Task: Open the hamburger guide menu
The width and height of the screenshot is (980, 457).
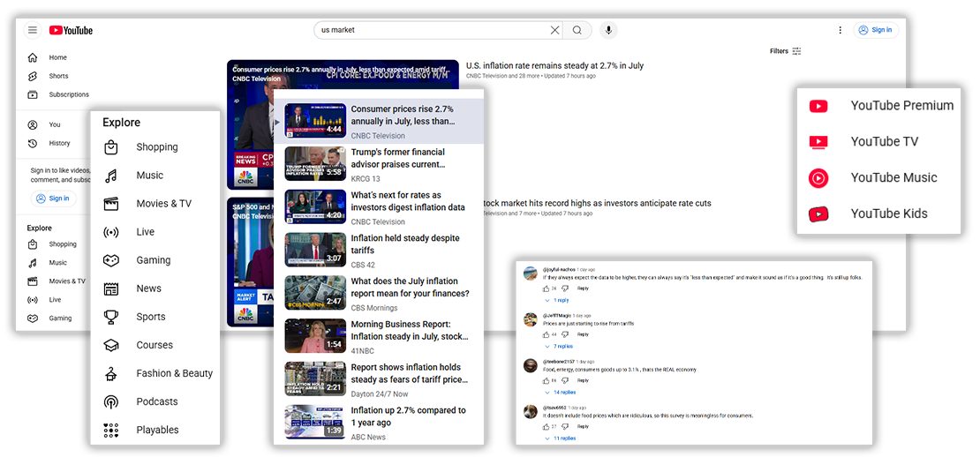Action: [33, 30]
